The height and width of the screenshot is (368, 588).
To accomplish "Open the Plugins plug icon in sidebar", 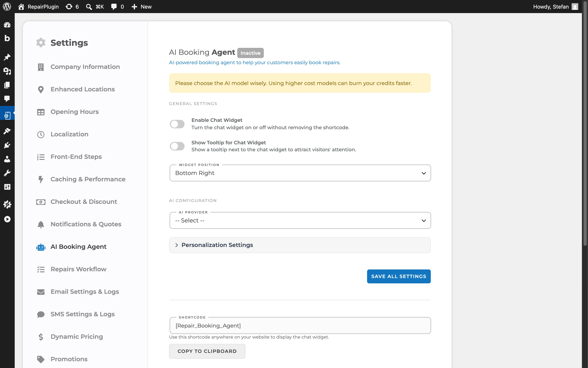I will point(7,145).
